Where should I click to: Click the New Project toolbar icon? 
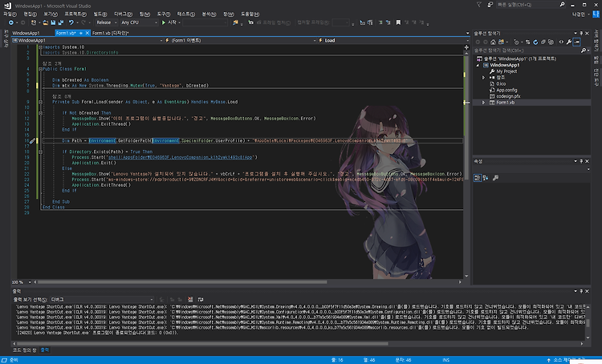[x=34, y=22]
